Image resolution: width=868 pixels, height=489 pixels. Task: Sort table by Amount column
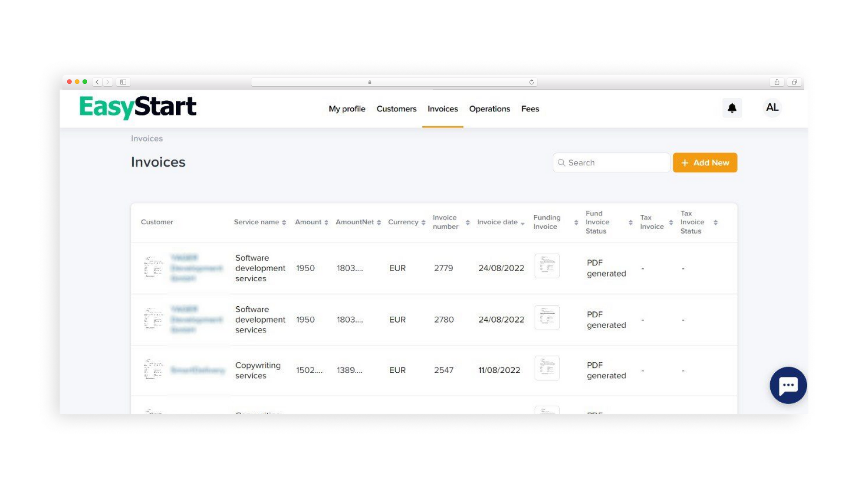(x=311, y=222)
